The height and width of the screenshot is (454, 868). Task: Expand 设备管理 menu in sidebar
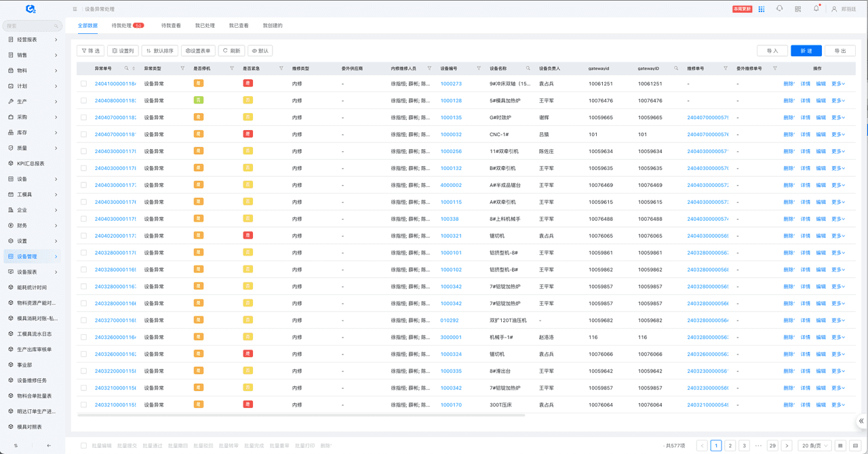coord(33,257)
